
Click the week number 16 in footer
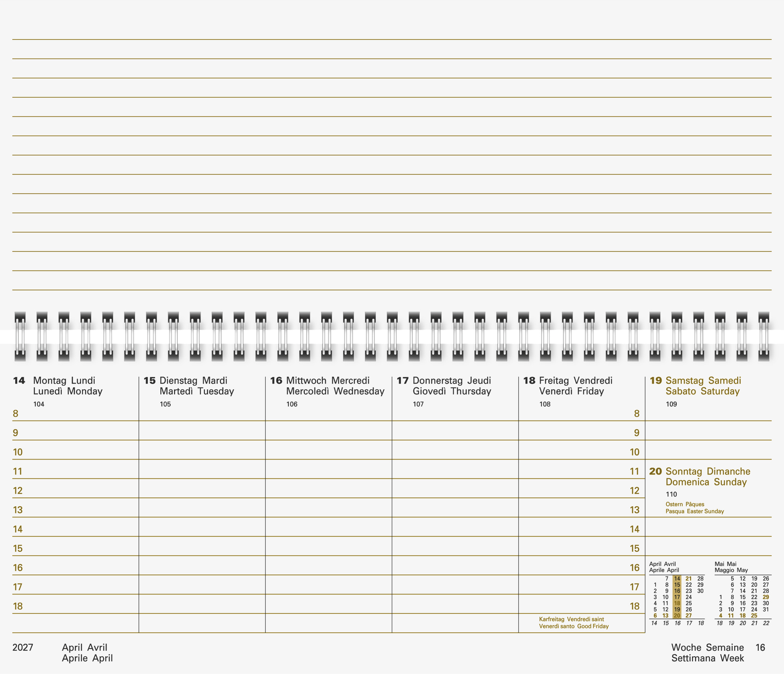pyautogui.click(x=760, y=648)
